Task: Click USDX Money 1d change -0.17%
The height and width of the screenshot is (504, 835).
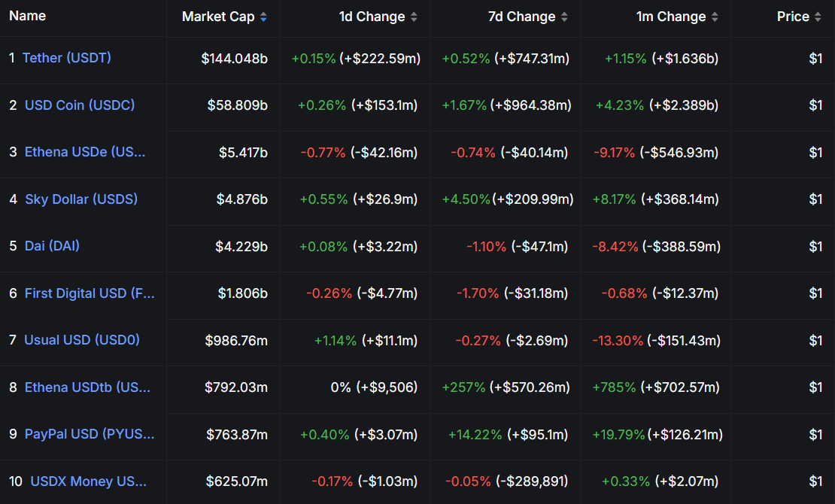Action: point(332,481)
